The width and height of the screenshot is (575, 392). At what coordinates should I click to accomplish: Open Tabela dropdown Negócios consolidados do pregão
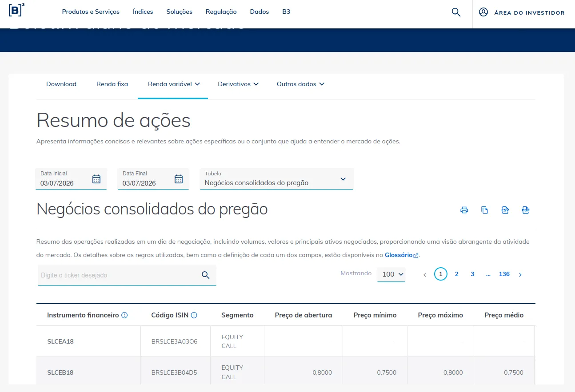click(x=276, y=179)
